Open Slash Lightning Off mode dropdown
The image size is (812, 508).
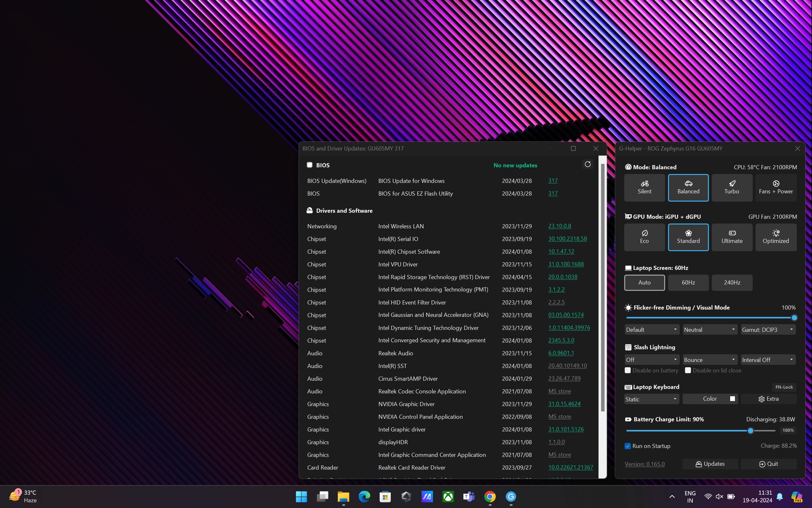(652, 359)
